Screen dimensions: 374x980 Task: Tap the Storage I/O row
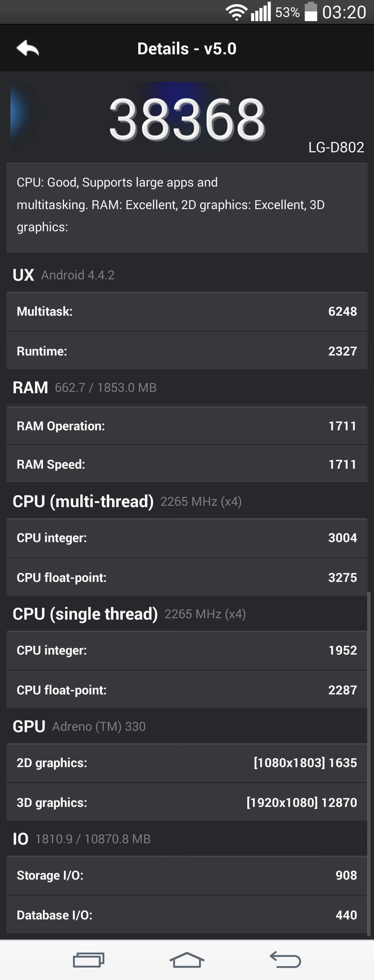(x=187, y=875)
